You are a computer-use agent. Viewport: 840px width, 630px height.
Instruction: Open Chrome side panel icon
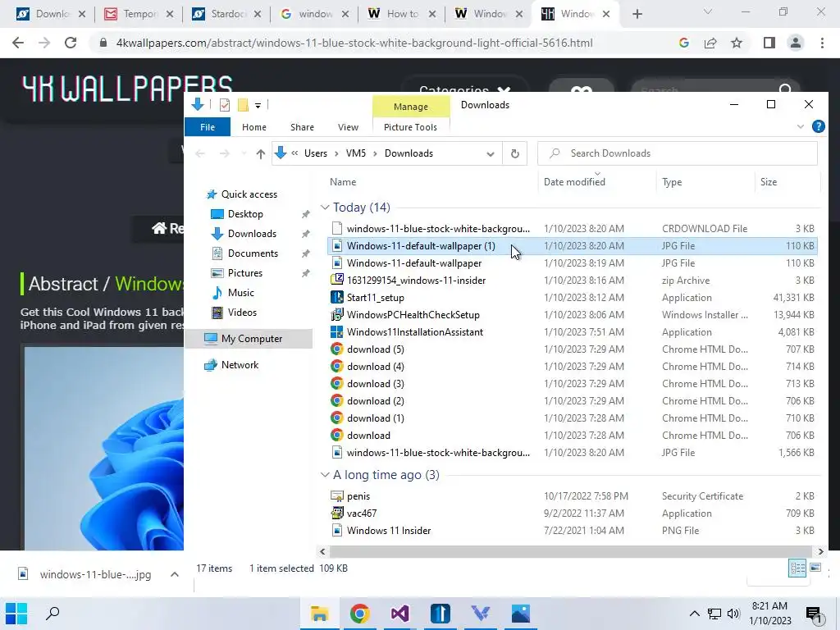[x=769, y=43]
